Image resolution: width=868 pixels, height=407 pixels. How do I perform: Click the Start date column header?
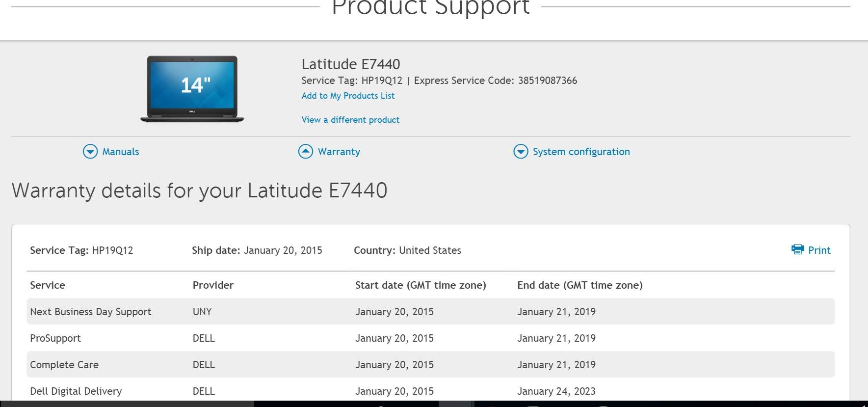click(x=421, y=285)
